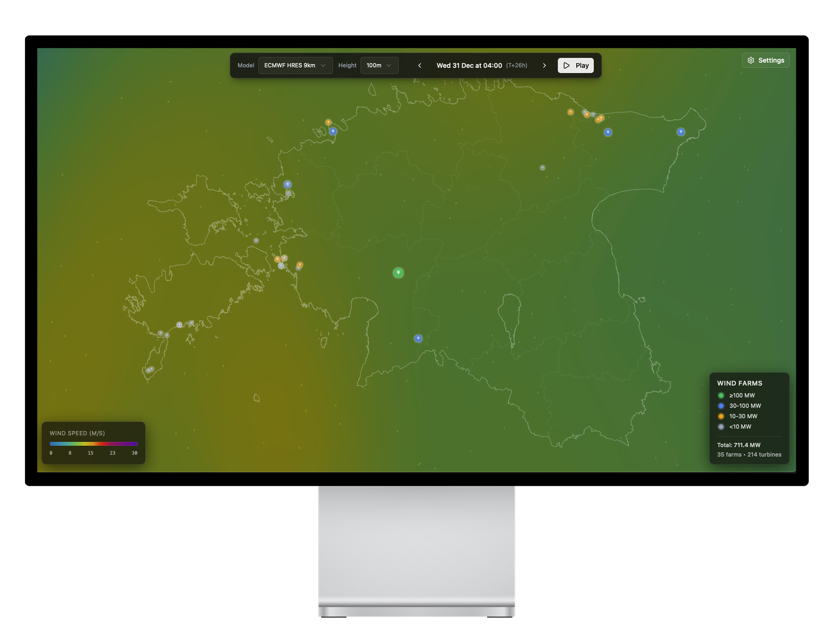Open the Model ECMWF HRES 9km dropdown
This screenshot has height=644, width=834.
pos(295,65)
